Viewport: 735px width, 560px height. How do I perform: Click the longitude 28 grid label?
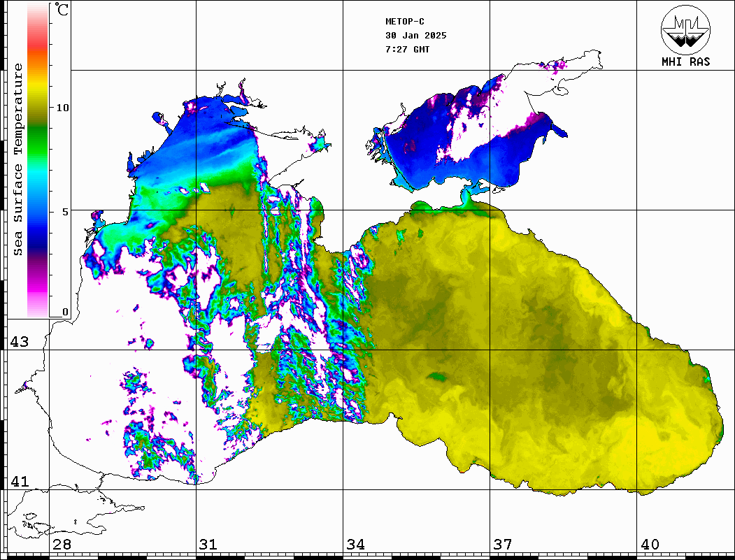(x=62, y=545)
